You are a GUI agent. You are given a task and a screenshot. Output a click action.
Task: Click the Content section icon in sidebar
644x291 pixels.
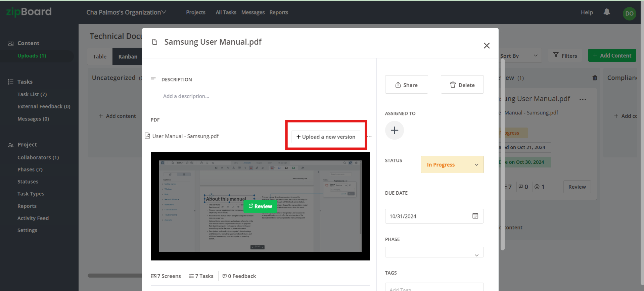[11, 44]
